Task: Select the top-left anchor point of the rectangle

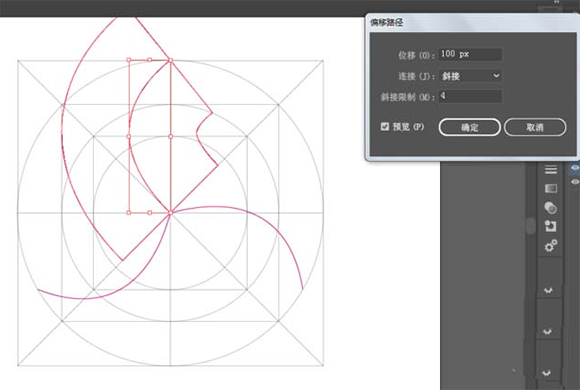Action: [x=129, y=60]
